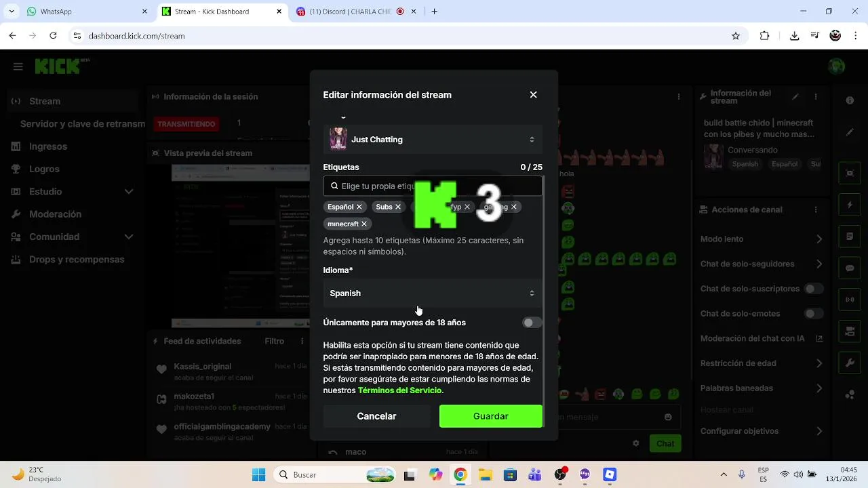The height and width of the screenshot is (488, 868).
Task: Open the Filtro menu in Feed de actividades
Action: click(274, 341)
